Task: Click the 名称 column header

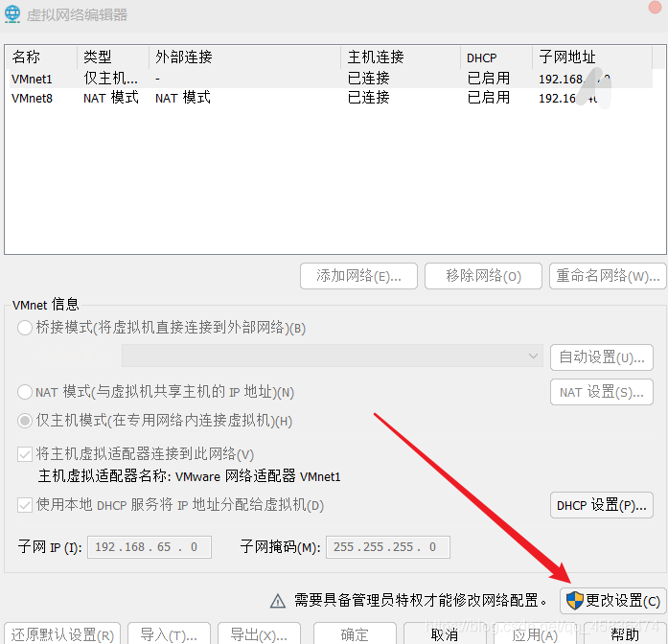Action: tap(42, 57)
